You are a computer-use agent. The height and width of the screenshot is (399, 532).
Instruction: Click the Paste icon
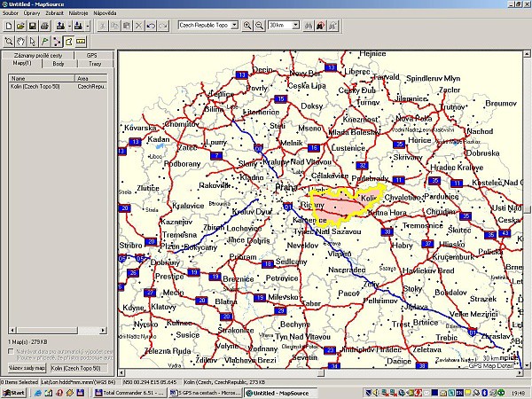(127, 26)
